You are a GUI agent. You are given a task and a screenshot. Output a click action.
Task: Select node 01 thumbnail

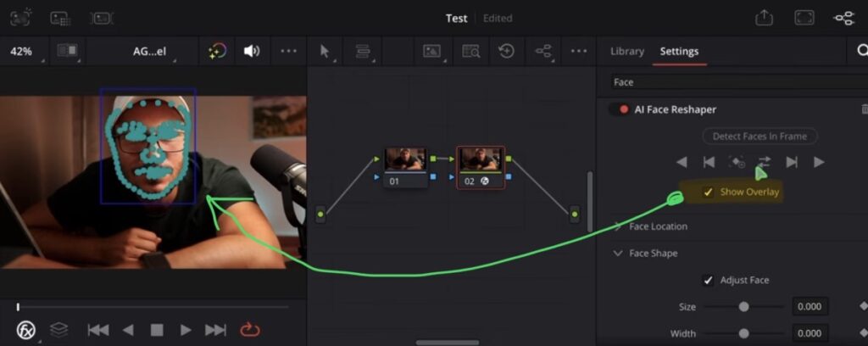[x=406, y=167]
